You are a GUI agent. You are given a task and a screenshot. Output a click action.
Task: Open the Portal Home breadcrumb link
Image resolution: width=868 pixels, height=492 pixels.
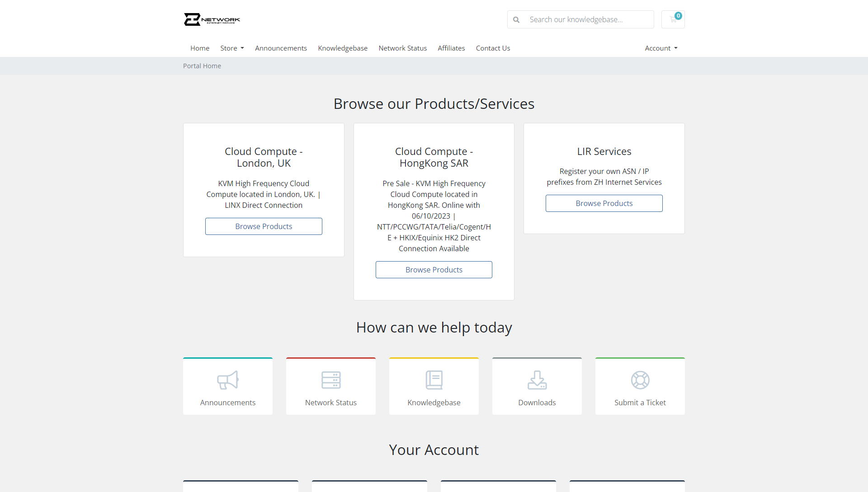(x=202, y=66)
